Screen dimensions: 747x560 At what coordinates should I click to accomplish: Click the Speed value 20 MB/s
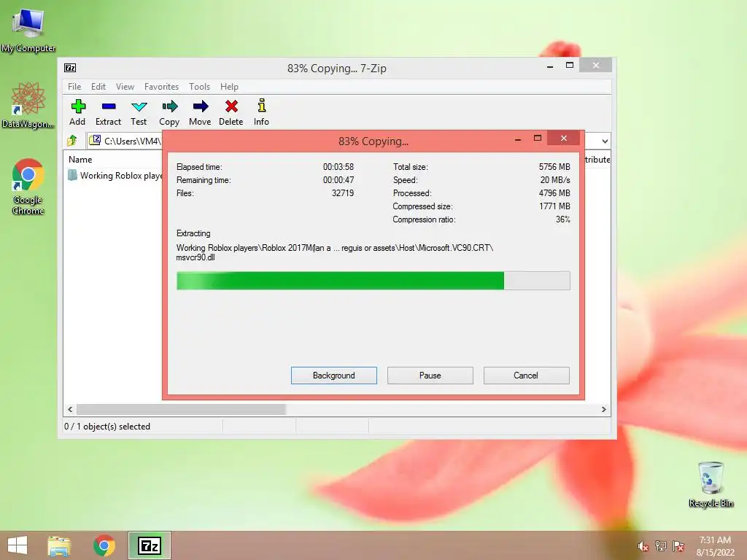click(555, 180)
